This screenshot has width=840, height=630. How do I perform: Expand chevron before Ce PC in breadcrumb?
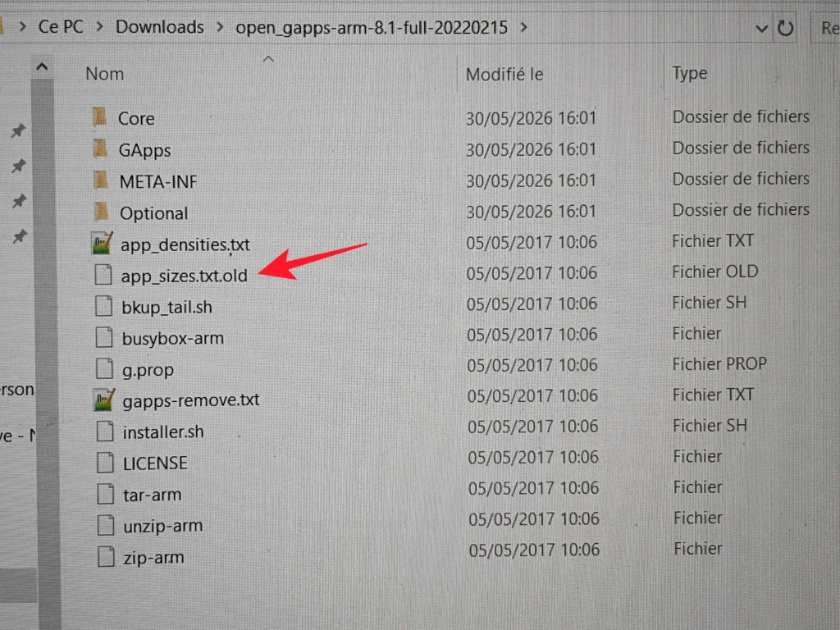[22, 27]
